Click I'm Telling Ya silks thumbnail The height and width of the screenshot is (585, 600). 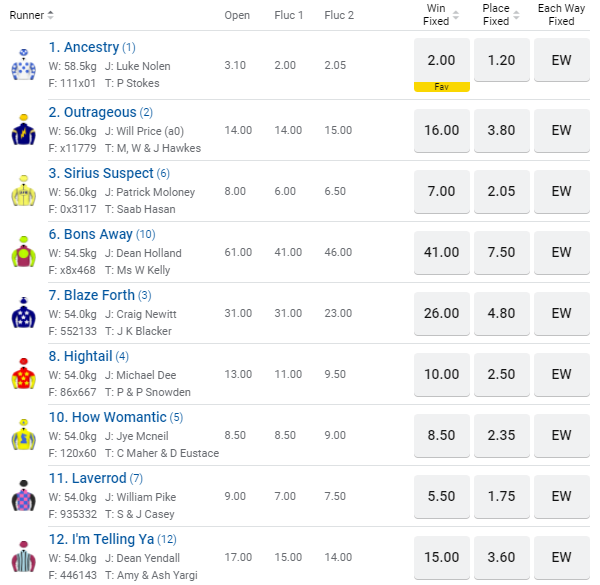click(x=24, y=558)
